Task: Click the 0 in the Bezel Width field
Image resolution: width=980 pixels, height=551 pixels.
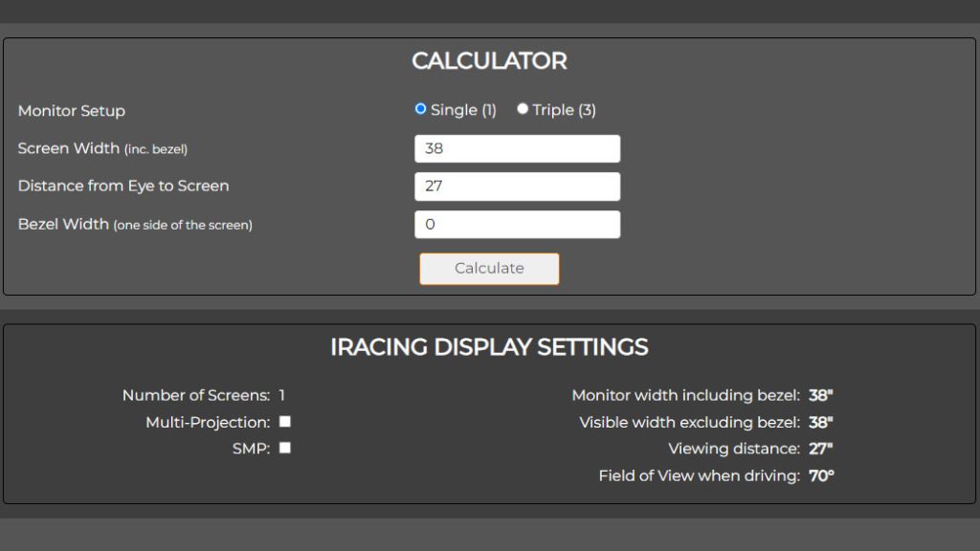Action: click(428, 223)
